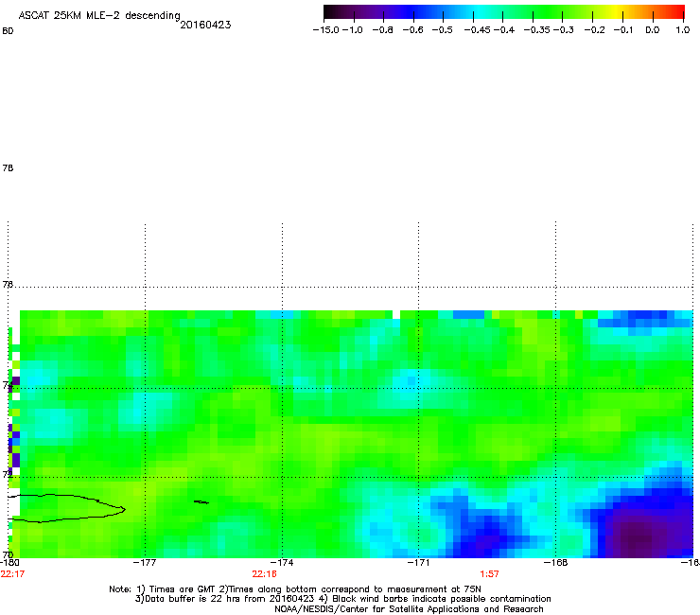700x615 pixels.
Task: Click the -177 longitude axis label
Action: pos(145,563)
